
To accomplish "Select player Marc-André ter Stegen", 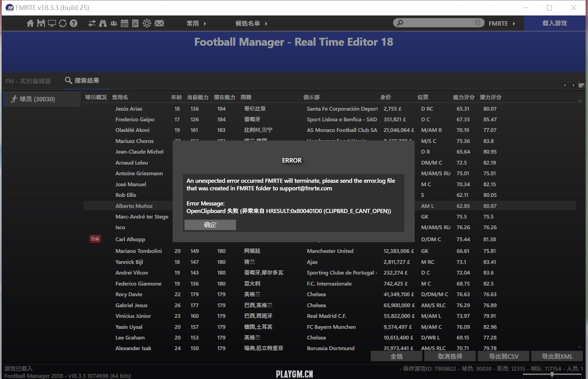I will (x=142, y=216).
